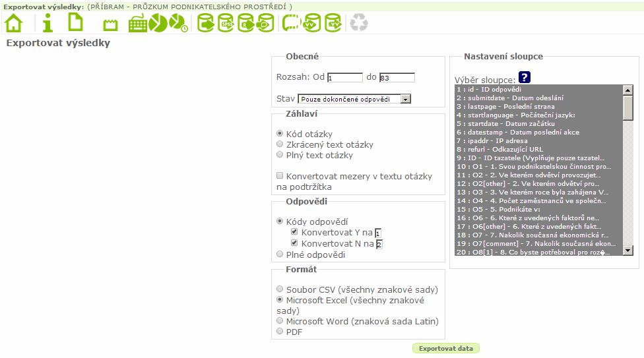The width and height of the screenshot is (644, 358).
Task: Click the export results database arrow icon
Action: 206,23
